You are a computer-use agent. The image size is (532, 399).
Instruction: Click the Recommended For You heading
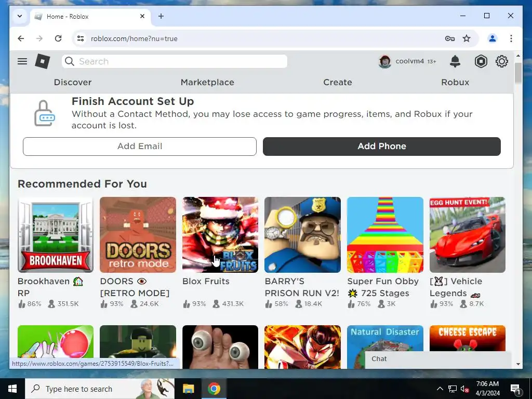point(83,184)
